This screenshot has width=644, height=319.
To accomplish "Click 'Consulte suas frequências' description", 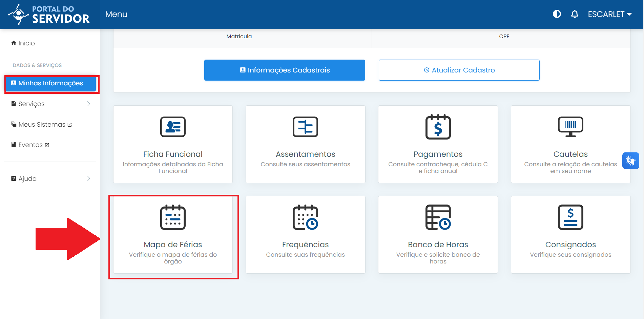I will coord(305,255).
